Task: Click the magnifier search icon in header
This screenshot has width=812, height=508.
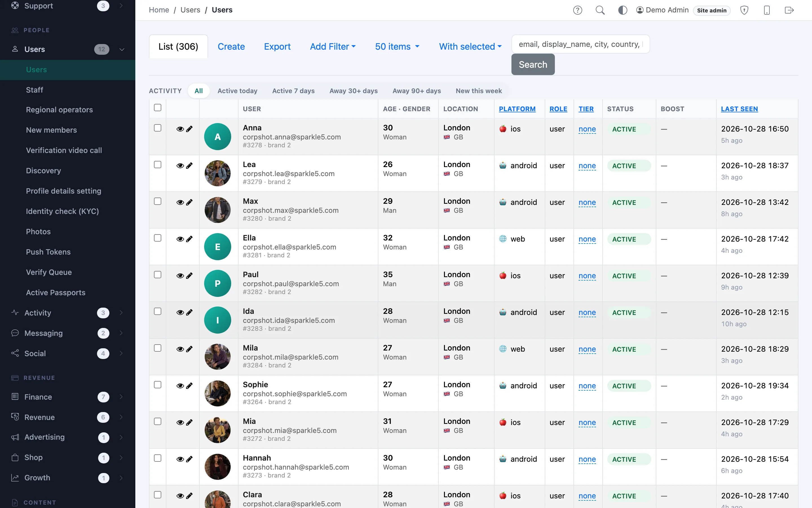Action: pyautogui.click(x=600, y=10)
